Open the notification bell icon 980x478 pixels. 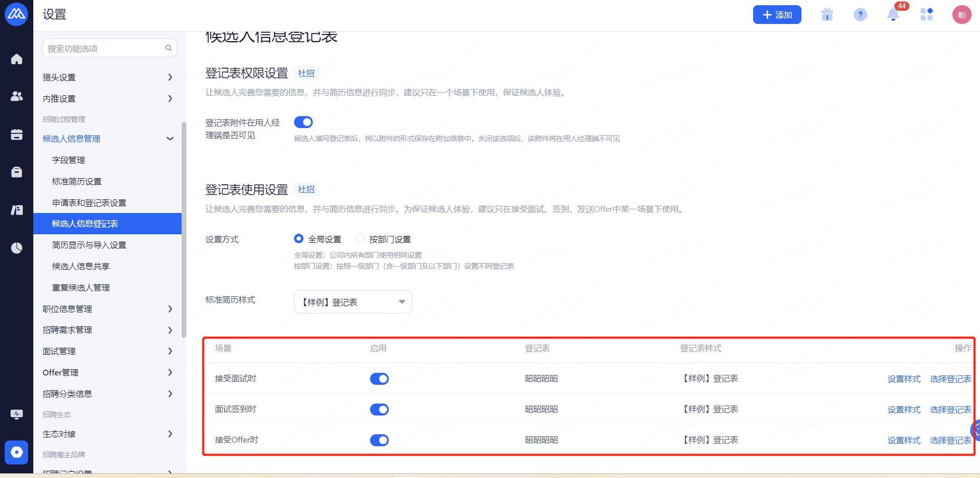tap(893, 15)
